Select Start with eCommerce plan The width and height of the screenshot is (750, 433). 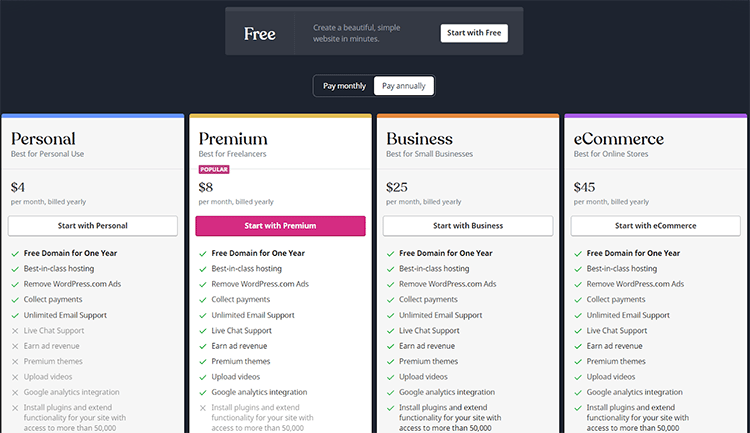pos(656,226)
